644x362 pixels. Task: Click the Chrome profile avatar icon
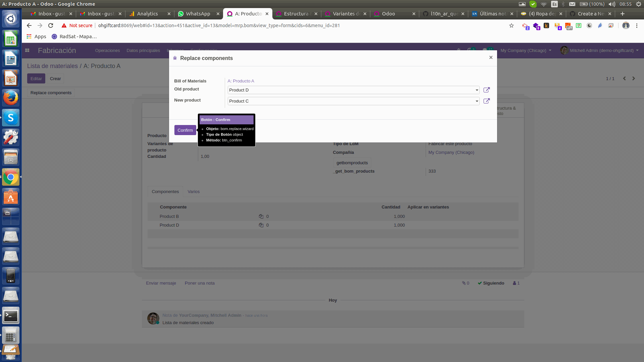click(x=626, y=25)
